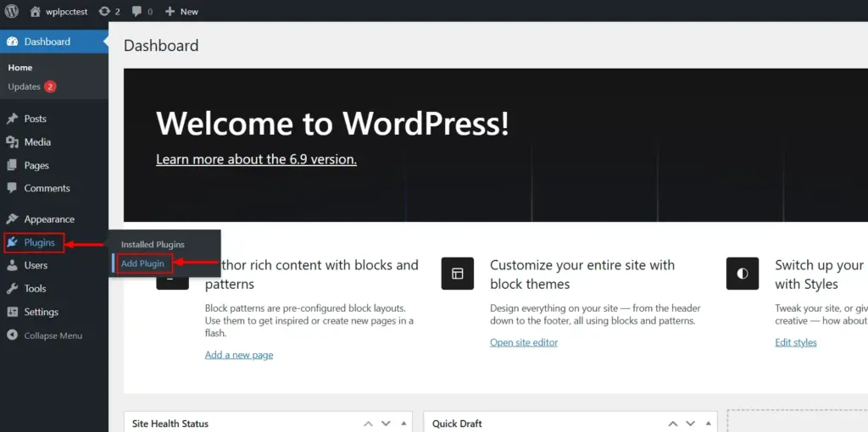This screenshot has height=432, width=868.
Task: Click the Add a new page link
Action: click(x=239, y=355)
